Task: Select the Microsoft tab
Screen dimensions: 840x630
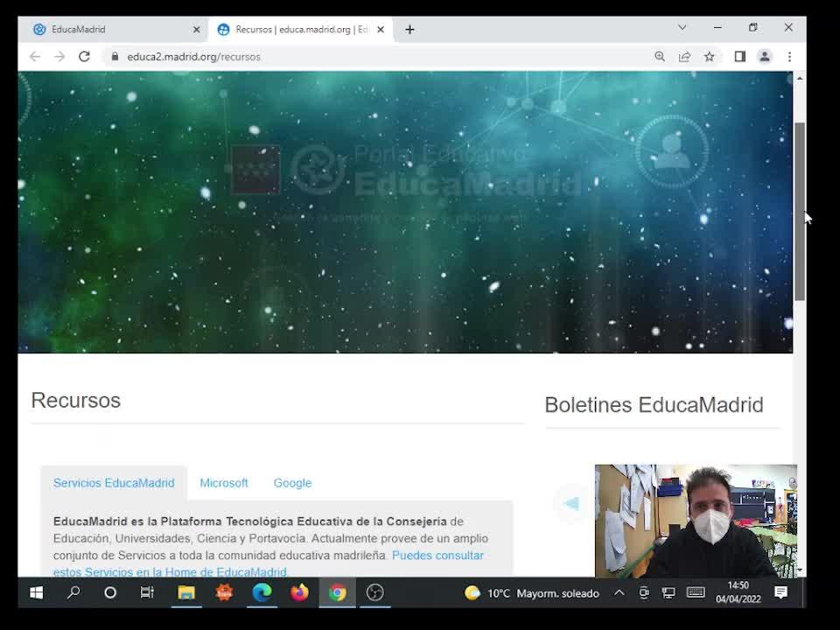Action: 224,483
